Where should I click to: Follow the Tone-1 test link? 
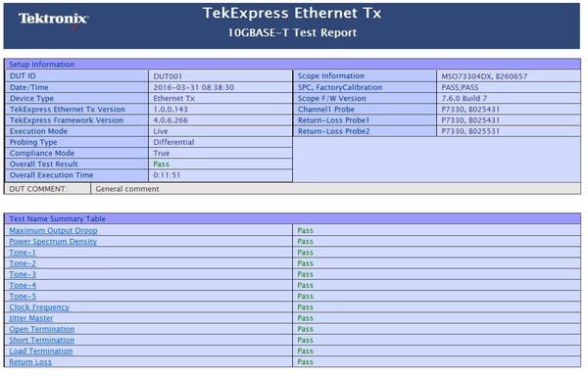tap(23, 252)
